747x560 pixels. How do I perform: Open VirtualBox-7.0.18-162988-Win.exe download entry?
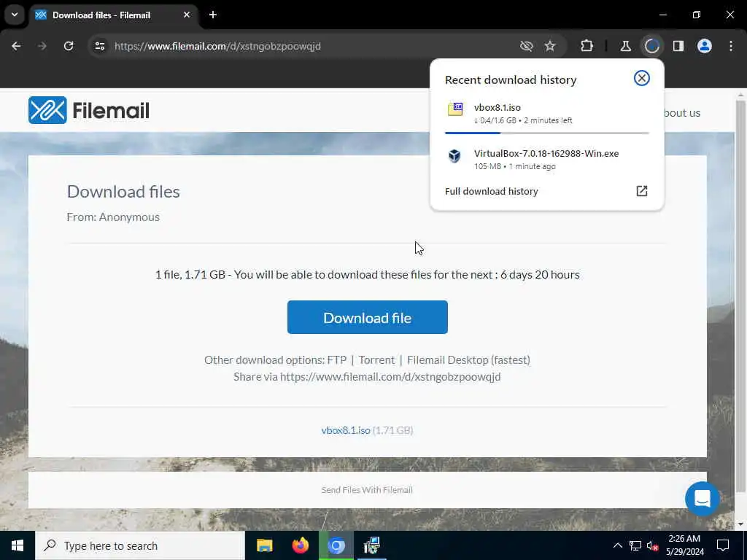point(547,159)
